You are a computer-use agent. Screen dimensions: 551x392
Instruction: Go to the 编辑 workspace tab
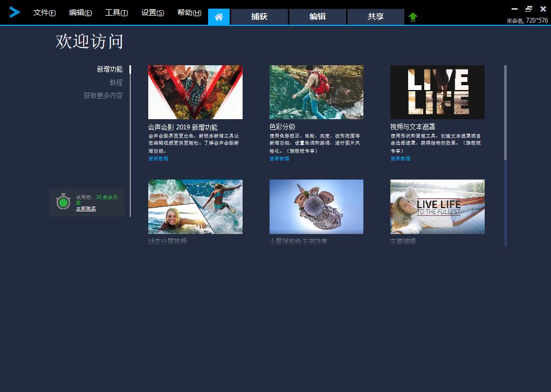[x=318, y=17]
